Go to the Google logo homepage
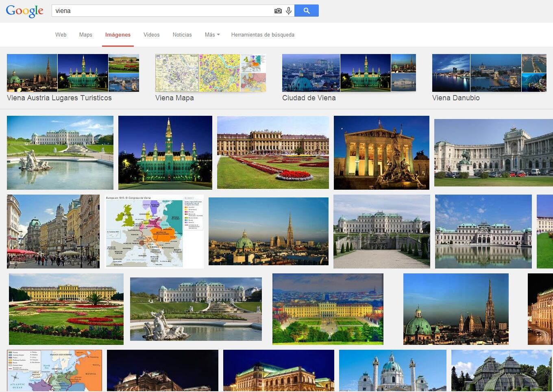 click(x=24, y=11)
